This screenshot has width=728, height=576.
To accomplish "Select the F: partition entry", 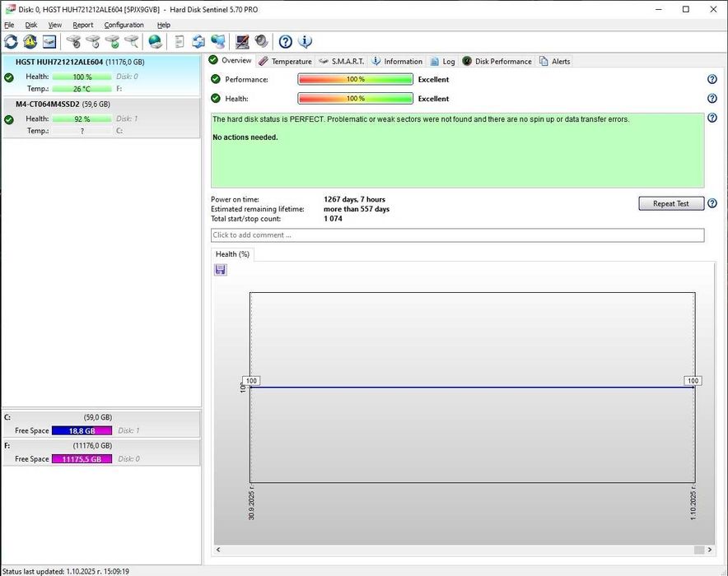I will point(101,453).
